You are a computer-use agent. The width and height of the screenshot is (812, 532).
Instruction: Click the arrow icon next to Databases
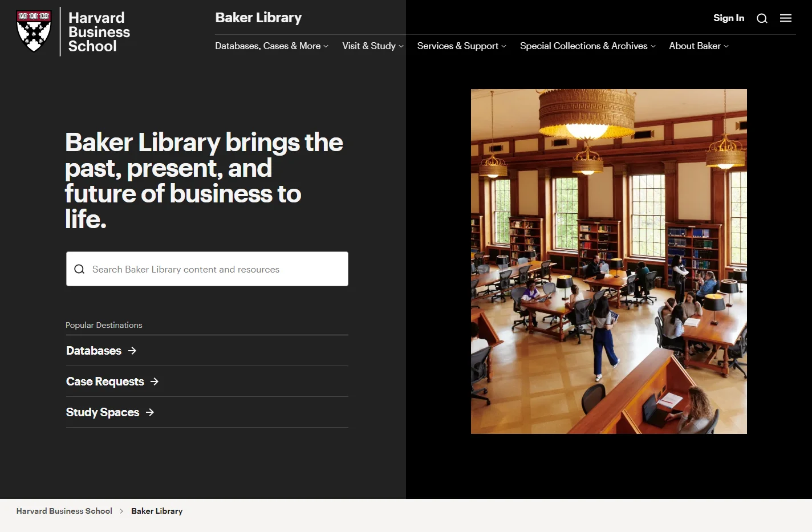[132, 351]
